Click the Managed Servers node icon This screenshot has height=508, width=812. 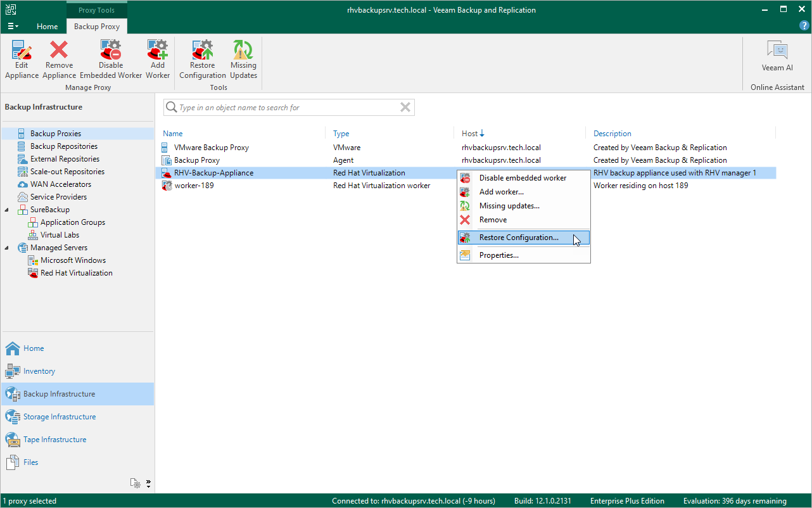click(x=23, y=248)
